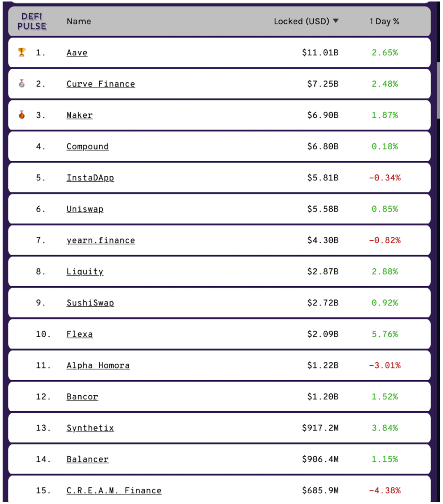Open the SushiSwap link
Image resolution: width=443 pixels, height=504 pixels.
point(90,303)
